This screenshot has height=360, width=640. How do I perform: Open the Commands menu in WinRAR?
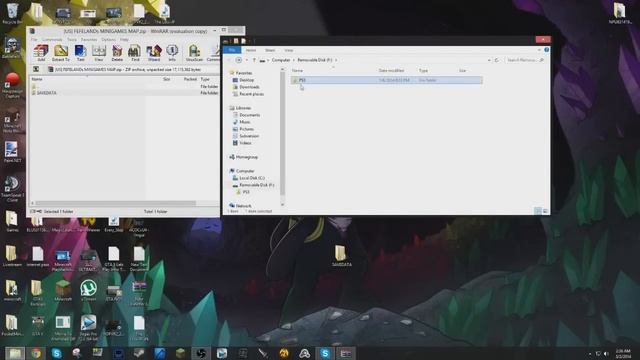52,40
